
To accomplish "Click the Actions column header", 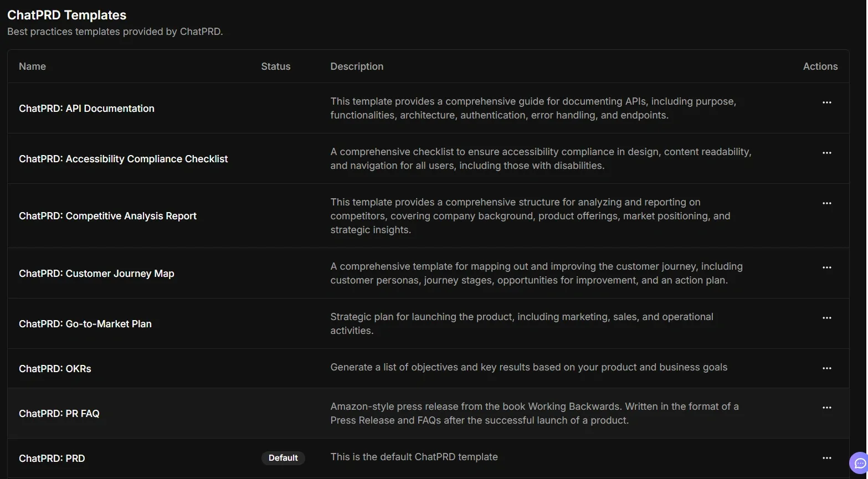I will [x=820, y=66].
